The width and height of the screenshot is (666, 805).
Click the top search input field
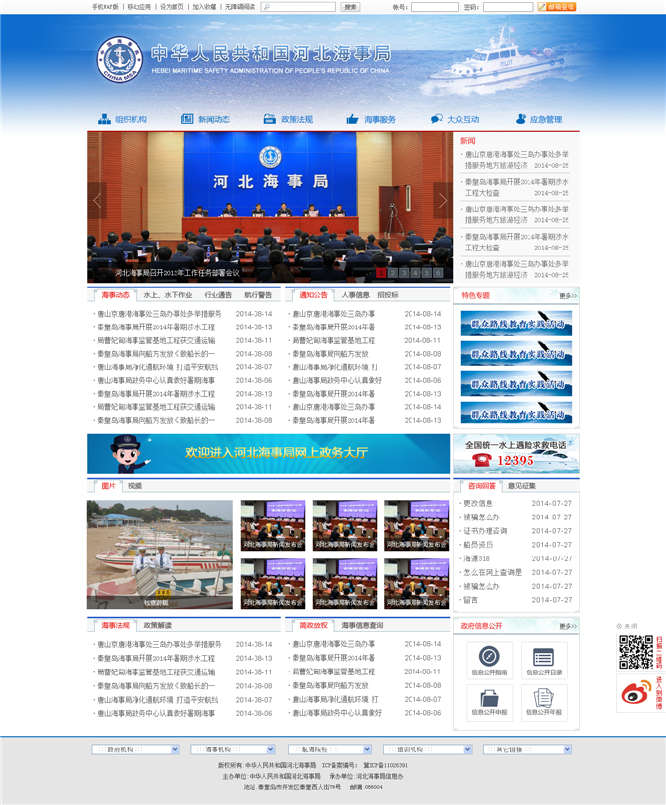298,7
